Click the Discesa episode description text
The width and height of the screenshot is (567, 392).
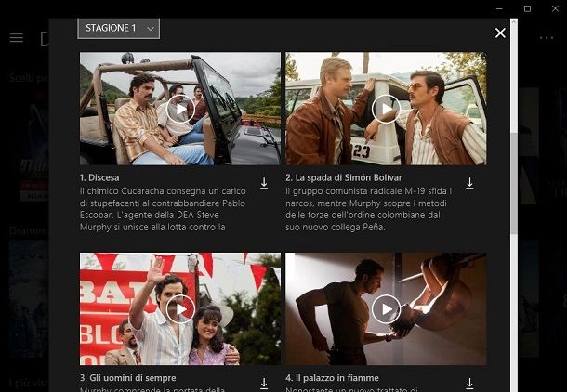[163, 209]
